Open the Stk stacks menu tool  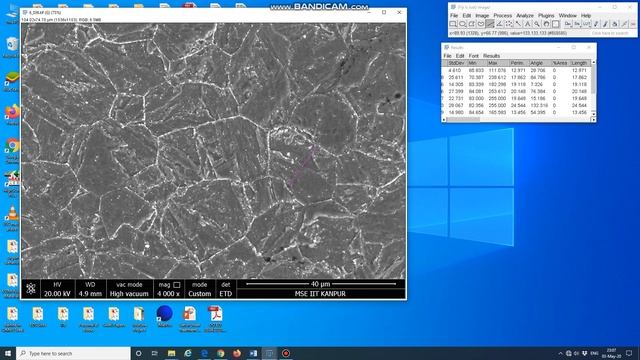click(577, 24)
